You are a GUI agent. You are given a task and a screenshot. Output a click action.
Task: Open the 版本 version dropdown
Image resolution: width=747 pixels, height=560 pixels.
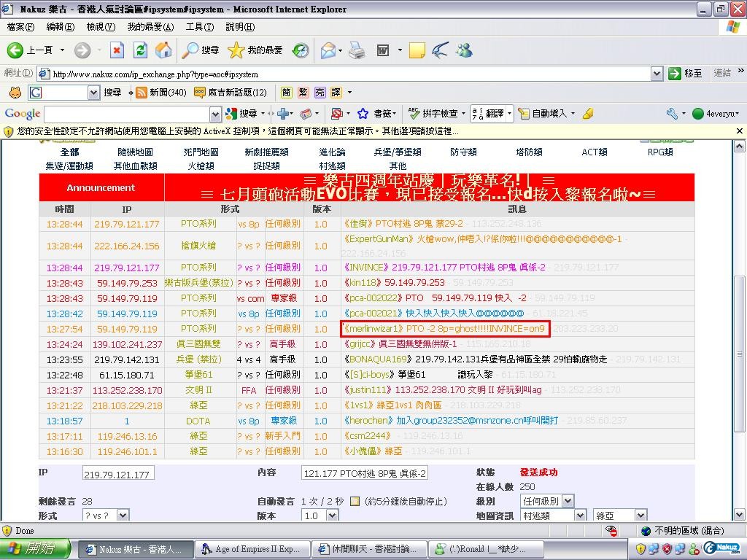click(332, 516)
